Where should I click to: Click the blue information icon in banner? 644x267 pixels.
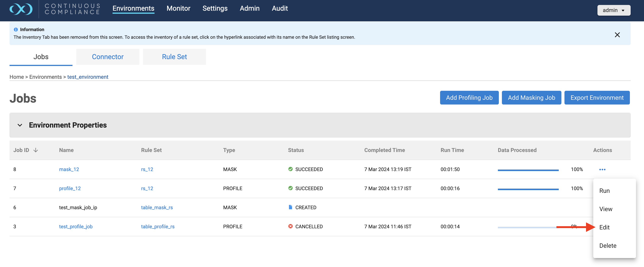[x=16, y=30]
